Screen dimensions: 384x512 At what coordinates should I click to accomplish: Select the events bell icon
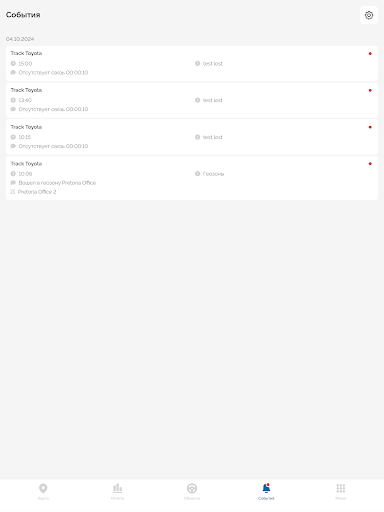[266, 488]
